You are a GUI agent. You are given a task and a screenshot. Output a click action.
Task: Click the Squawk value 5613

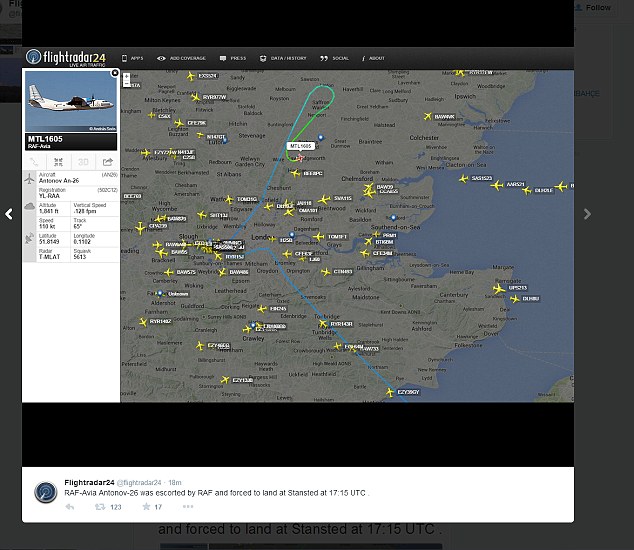pyautogui.click(x=80, y=257)
